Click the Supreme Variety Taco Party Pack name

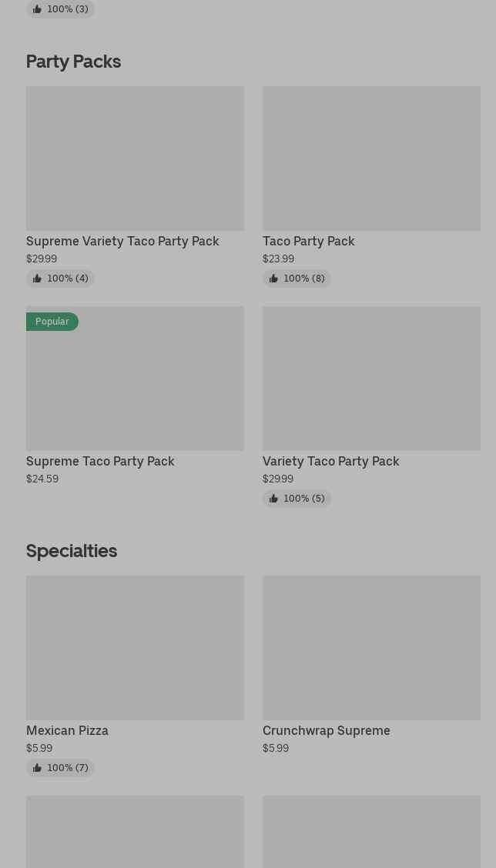(122, 241)
